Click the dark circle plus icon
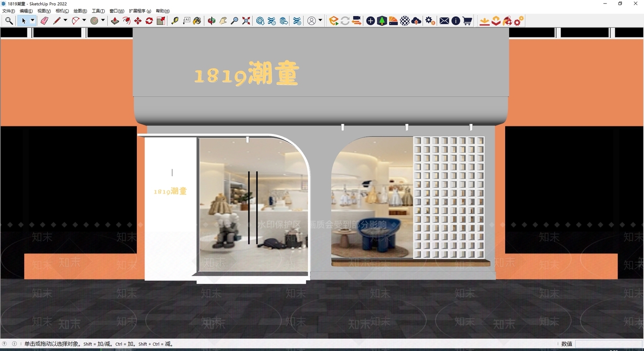 point(371,21)
